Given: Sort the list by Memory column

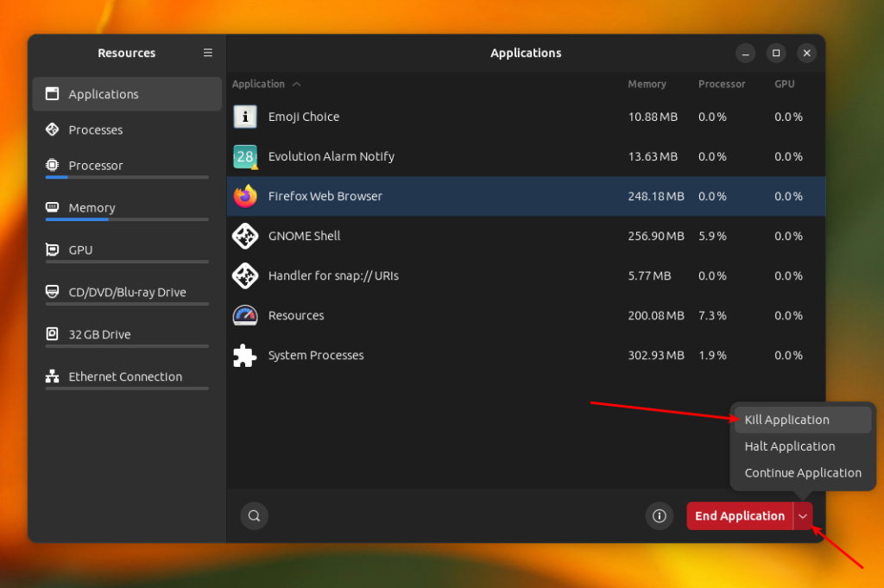Looking at the screenshot, I should point(647,84).
